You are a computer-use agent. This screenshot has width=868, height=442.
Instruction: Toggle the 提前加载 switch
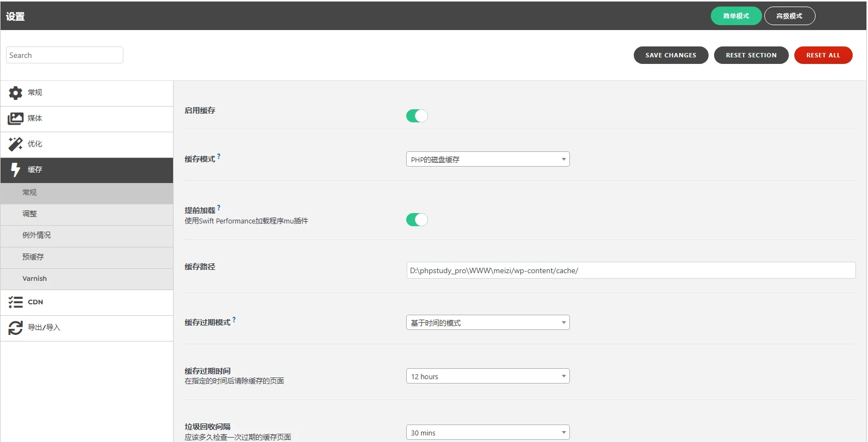(x=417, y=220)
